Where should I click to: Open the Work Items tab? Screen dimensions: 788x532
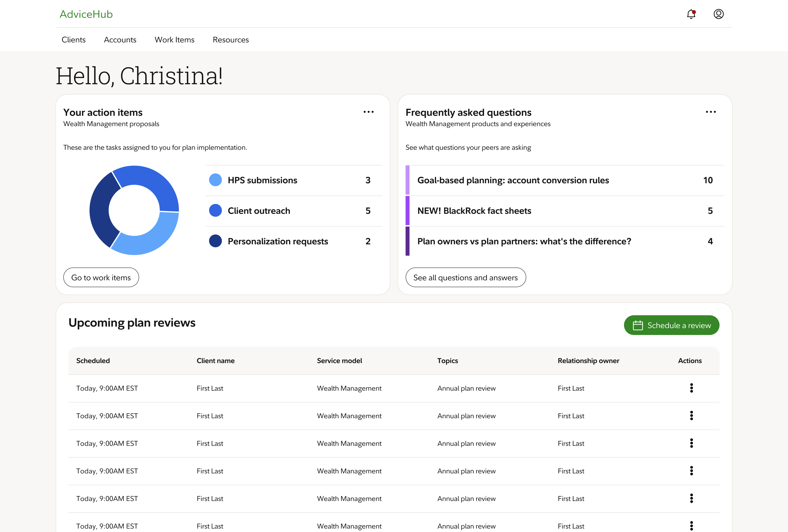174,40
